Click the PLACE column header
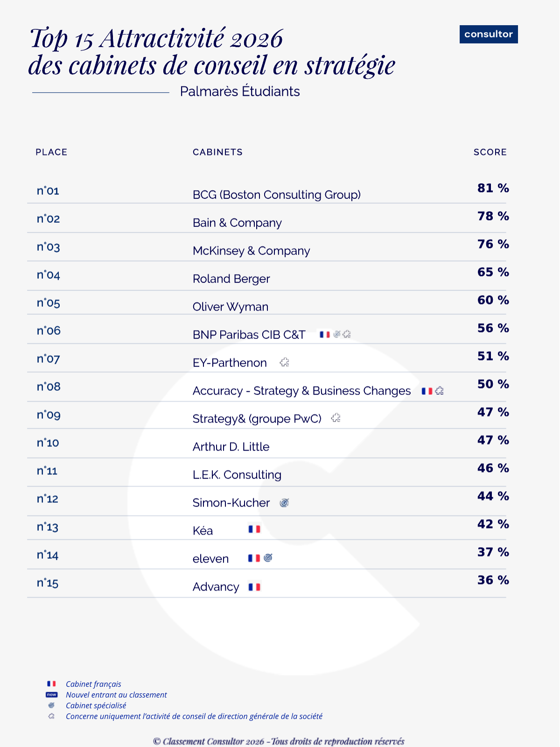The width and height of the screenshot is (560, 747). click(x=51, y=152)
